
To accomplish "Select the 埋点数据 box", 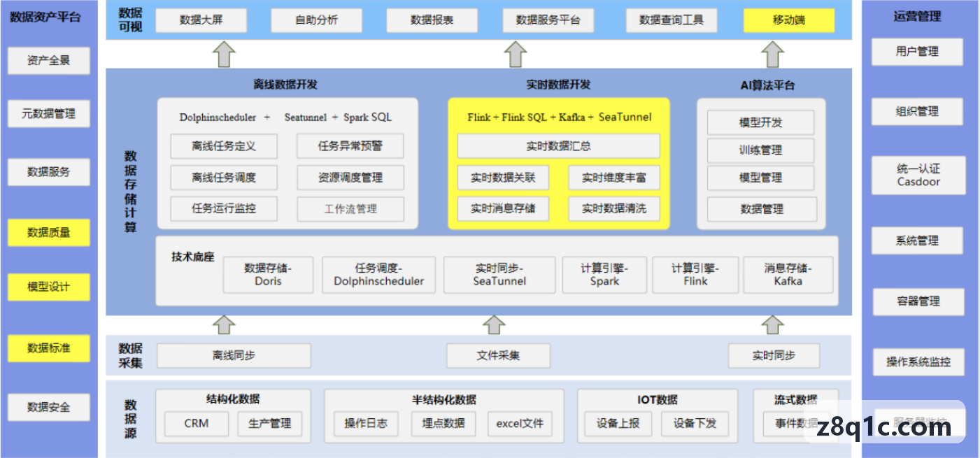I will click(443, 423).
